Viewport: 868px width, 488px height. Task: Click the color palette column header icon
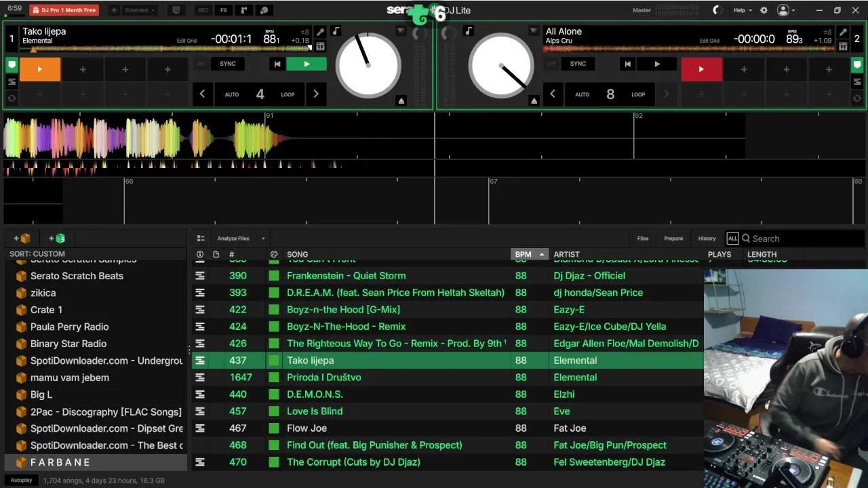click(274, 254)
